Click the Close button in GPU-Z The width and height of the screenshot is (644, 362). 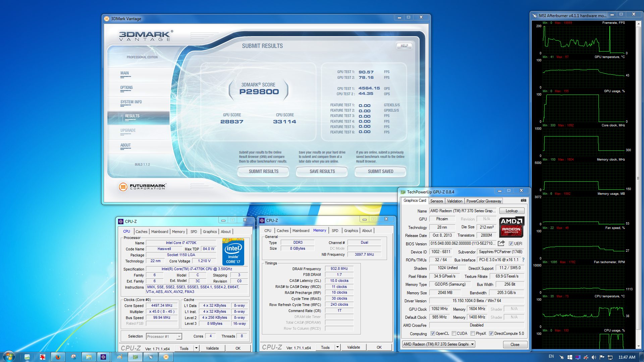(515, 345)
